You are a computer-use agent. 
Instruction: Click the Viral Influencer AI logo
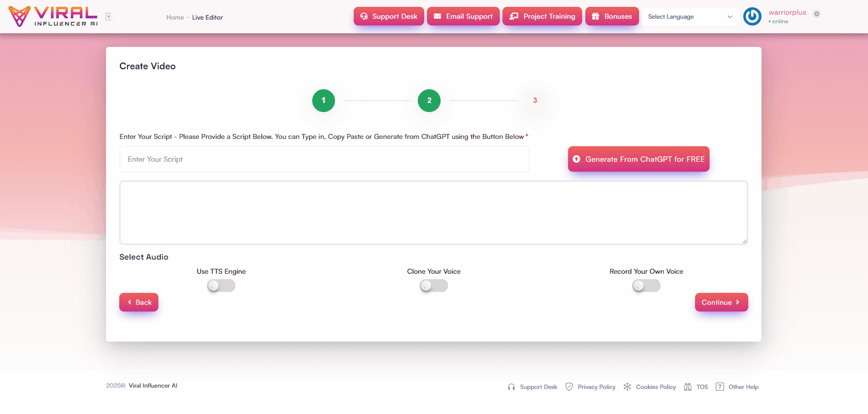pyautogui.click(x=53, y=16)
